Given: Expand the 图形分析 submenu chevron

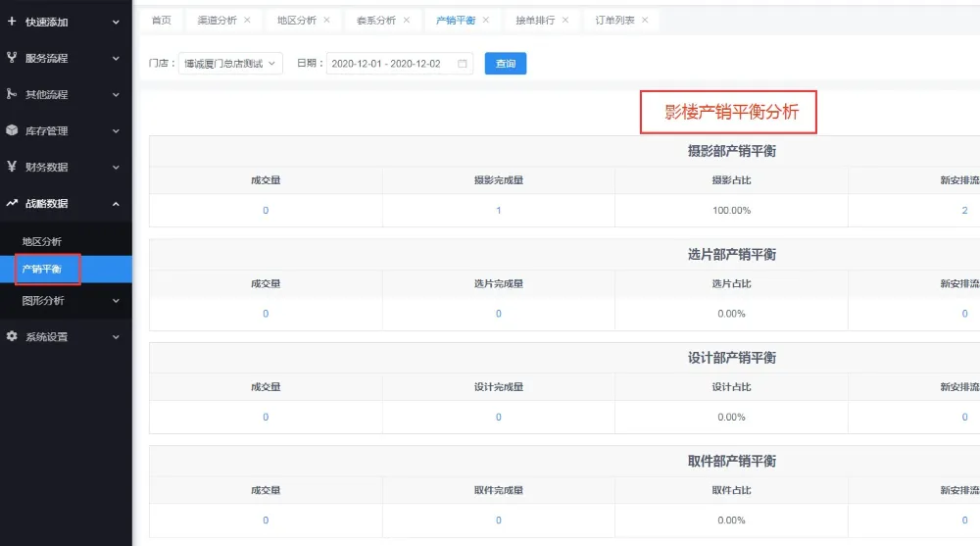Looking at the screenshot, I should (x=116, y=301).
